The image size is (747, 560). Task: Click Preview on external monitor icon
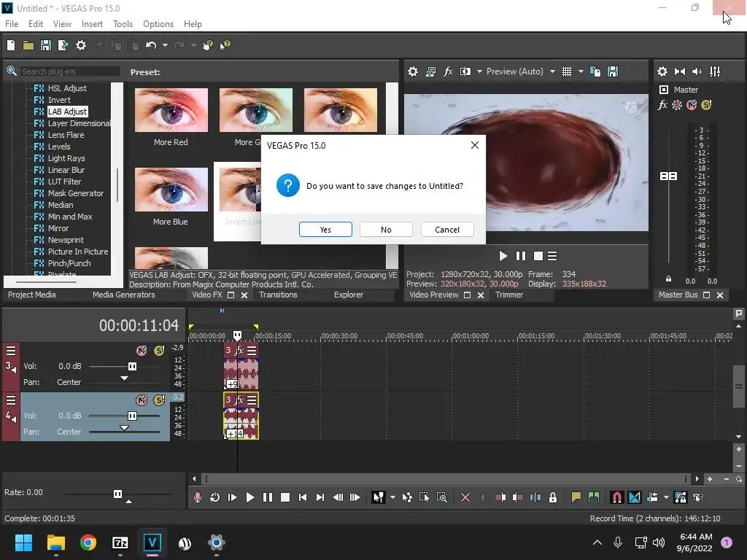tap(430, 71)
